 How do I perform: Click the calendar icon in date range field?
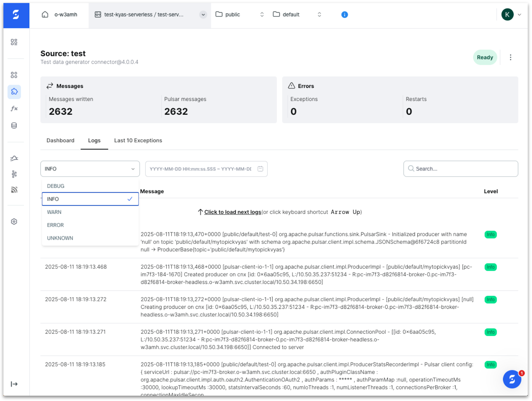tap(260, 169)
